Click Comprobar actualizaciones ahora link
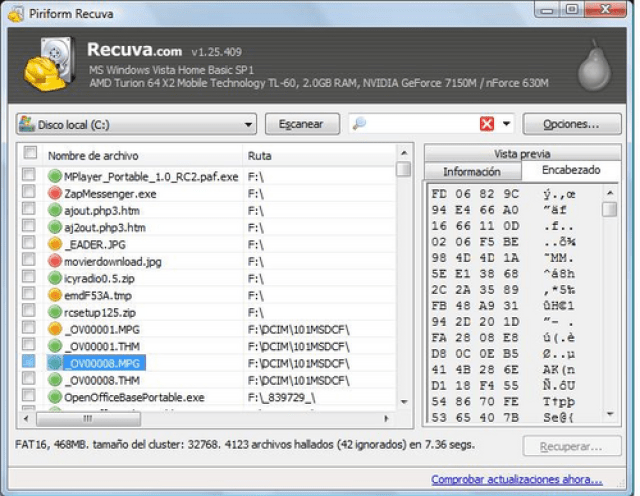The width and height of the screenshot is (640, 496). (516, 479)
